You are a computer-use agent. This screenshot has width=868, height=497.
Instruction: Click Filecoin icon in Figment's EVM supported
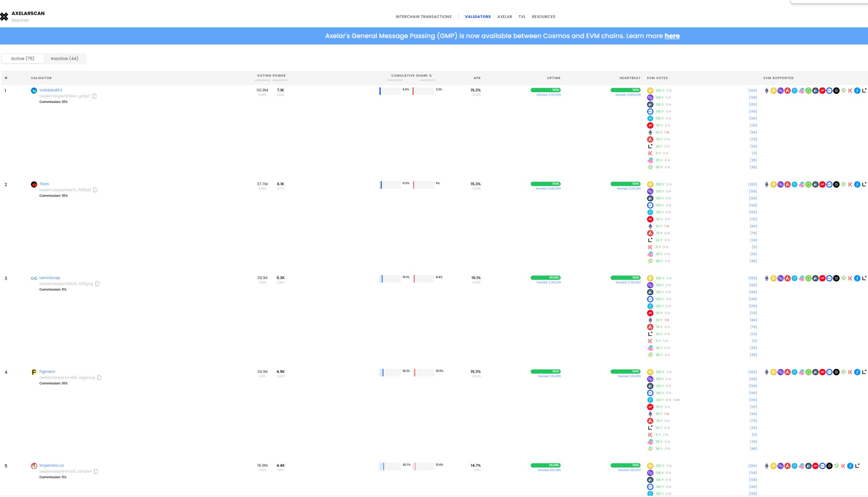pos(857,372)
